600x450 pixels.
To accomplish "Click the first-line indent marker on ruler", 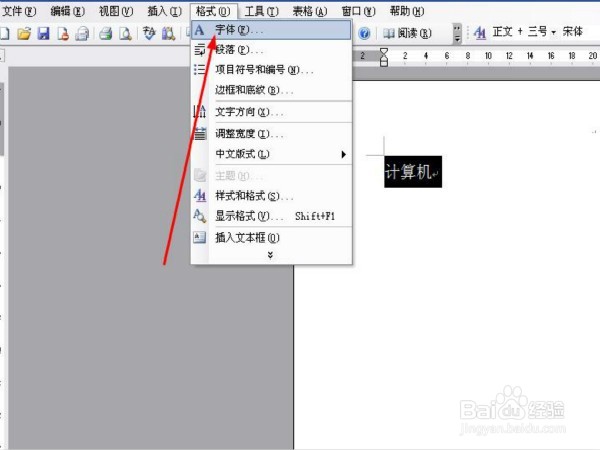I will click(x=383, y=52).
